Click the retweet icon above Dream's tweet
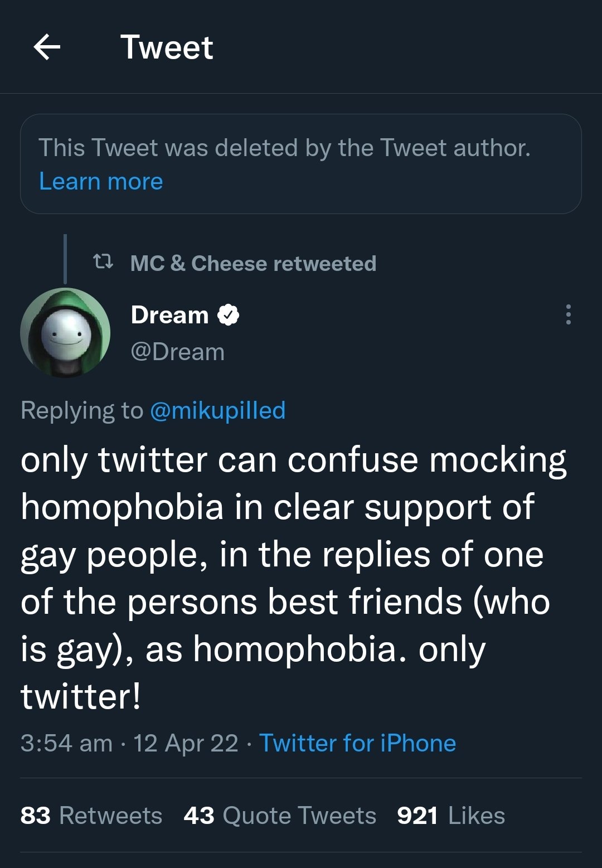The width and height of the screenshot is (602, 868). tap(103, 262)
